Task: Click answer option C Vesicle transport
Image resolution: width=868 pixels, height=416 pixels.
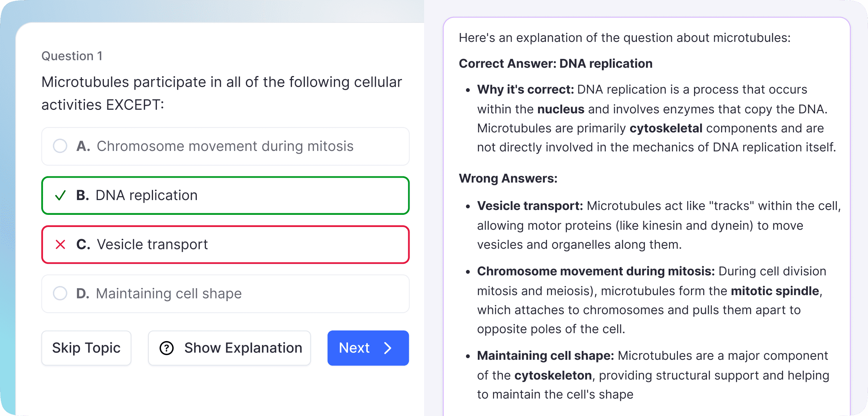Action: [225, 245]
